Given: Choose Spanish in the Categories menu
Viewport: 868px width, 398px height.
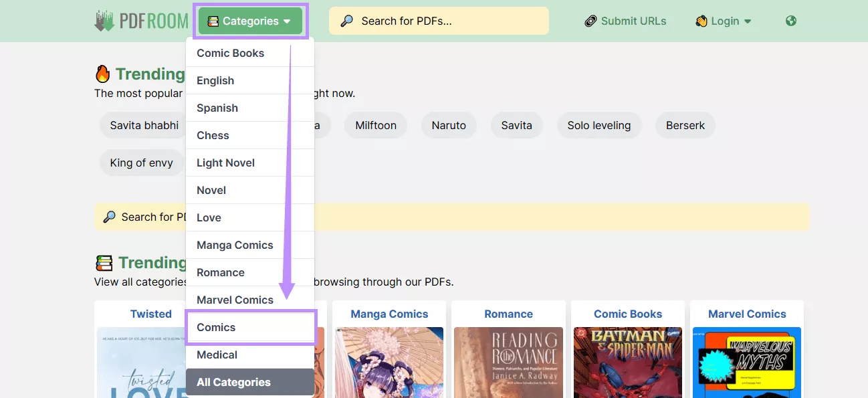Looking at the screenshot, I should (250, 108).
